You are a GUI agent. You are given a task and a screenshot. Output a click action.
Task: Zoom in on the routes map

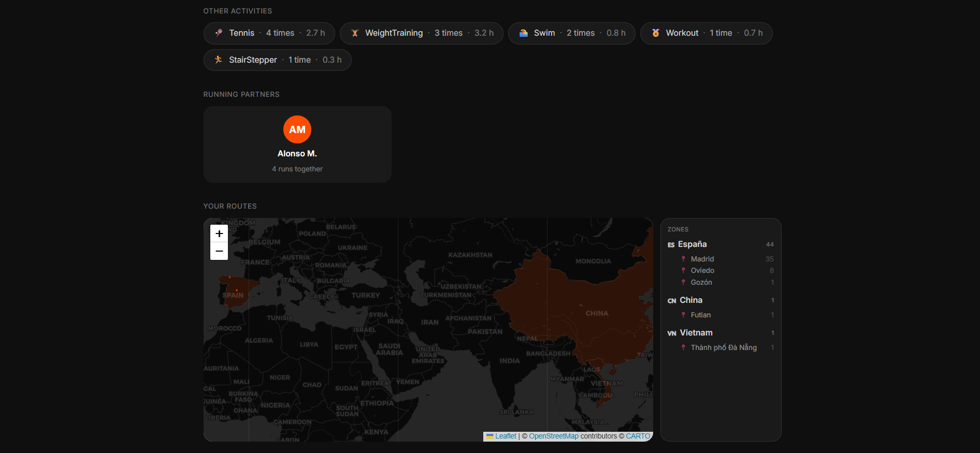coord(219,233)
